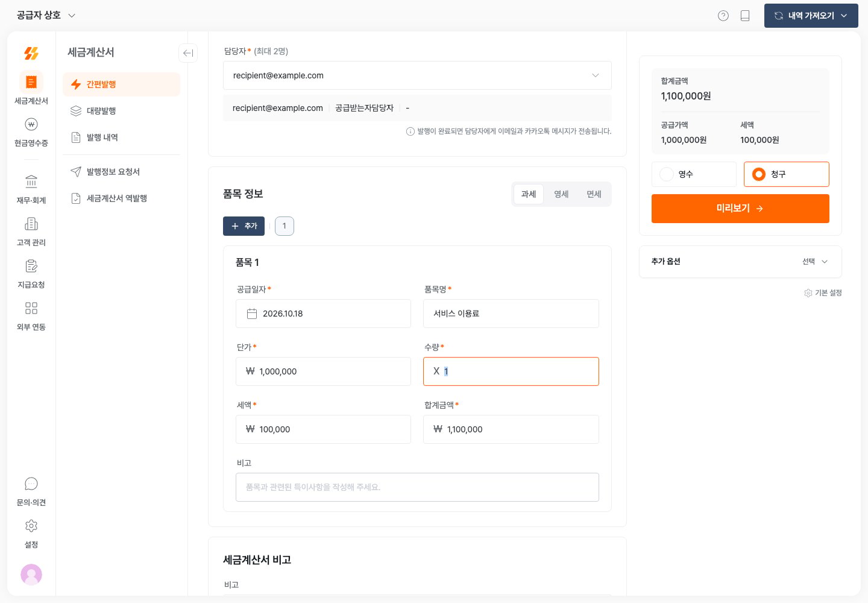
Task: Switch the item tax type to 면세
Action: (594, 194)
